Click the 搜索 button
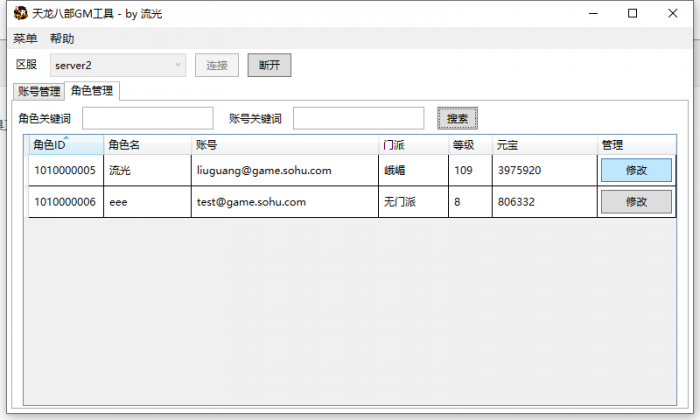 (458, 118)
